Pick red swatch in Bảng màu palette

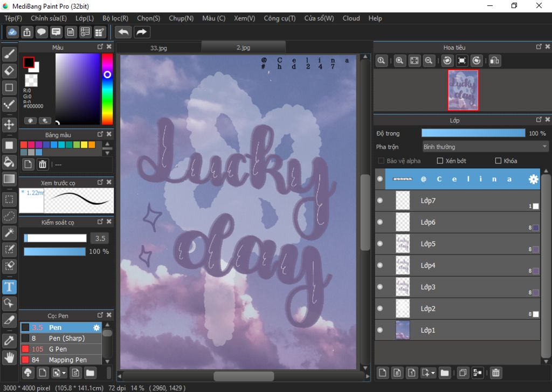click(x=24, y=145)
